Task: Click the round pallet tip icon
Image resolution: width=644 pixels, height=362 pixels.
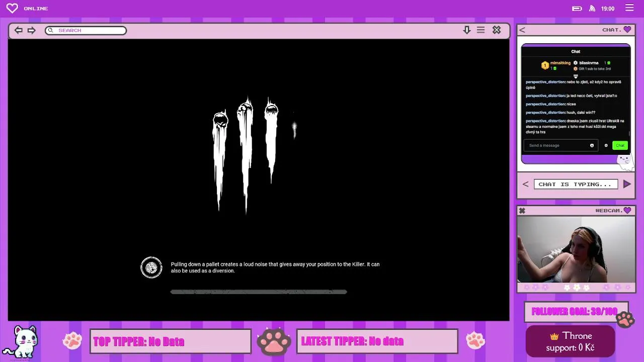Action: coord(151,267)
